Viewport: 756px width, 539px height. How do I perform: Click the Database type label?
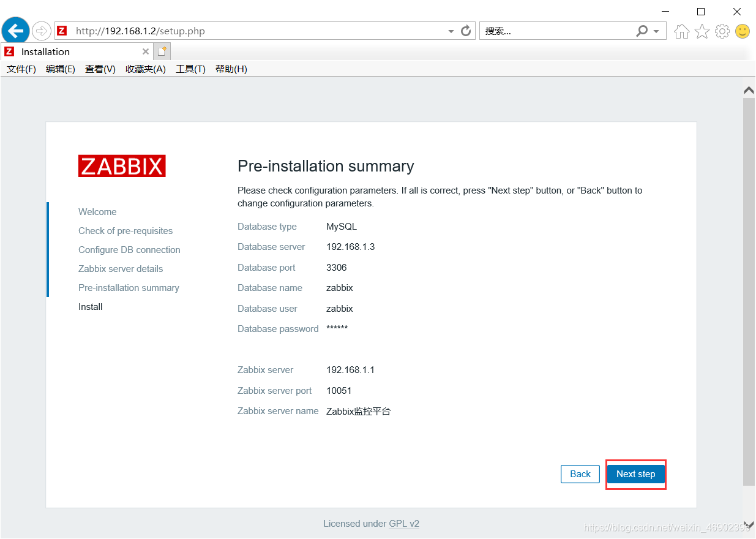coord(267,227)
